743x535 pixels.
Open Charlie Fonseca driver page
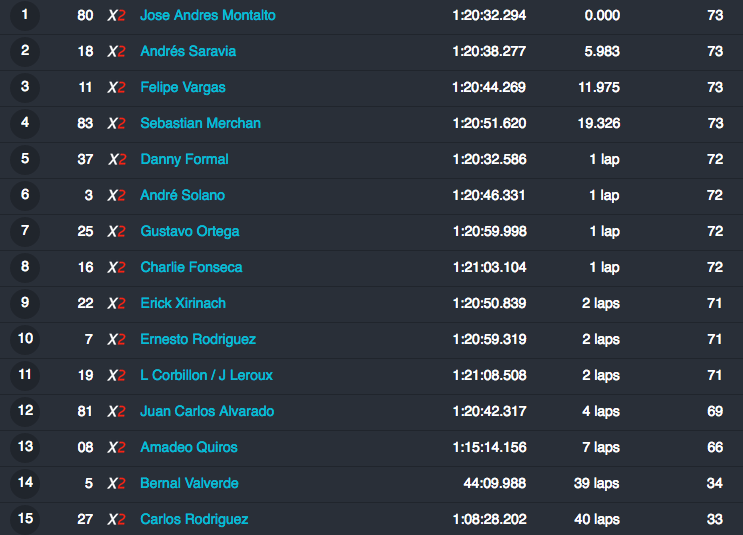[191, 267]
